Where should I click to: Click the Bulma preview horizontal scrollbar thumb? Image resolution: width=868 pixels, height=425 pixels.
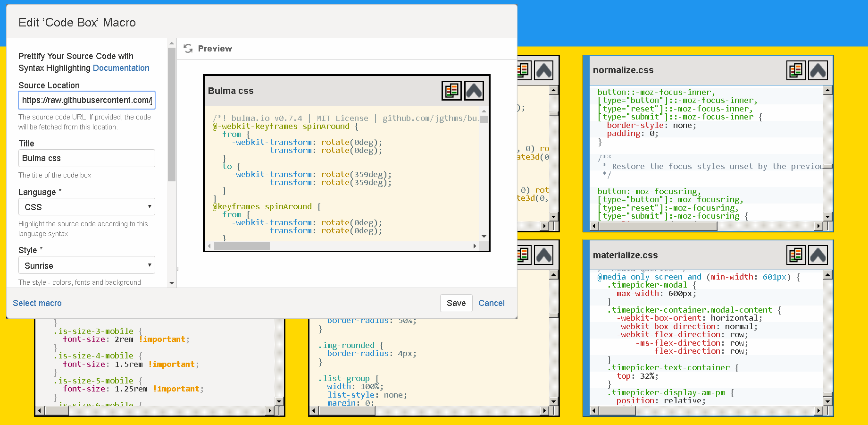[242, 246]
